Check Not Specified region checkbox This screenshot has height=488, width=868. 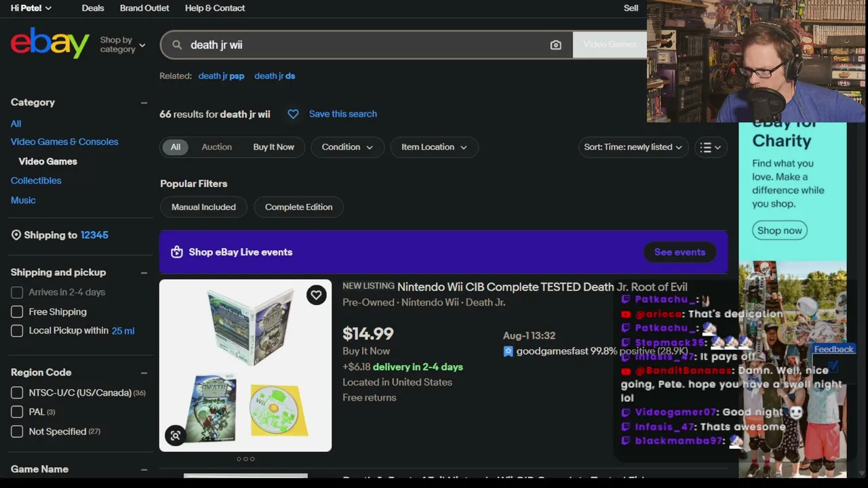click(x=17, y=431)
